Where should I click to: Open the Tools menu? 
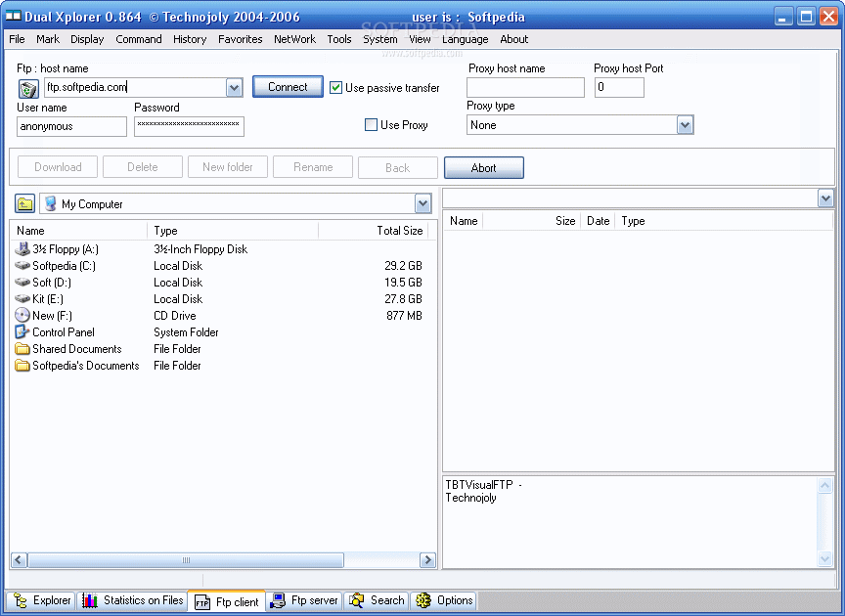click(x=339, y=39)
